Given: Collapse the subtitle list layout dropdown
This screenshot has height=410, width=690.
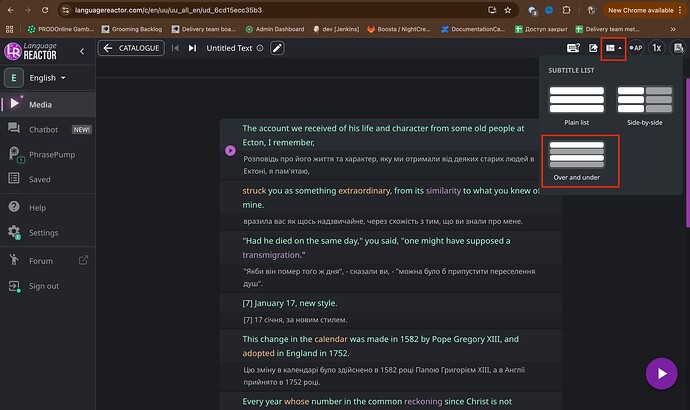Looking at the screenshot, I should pos(614,48).
